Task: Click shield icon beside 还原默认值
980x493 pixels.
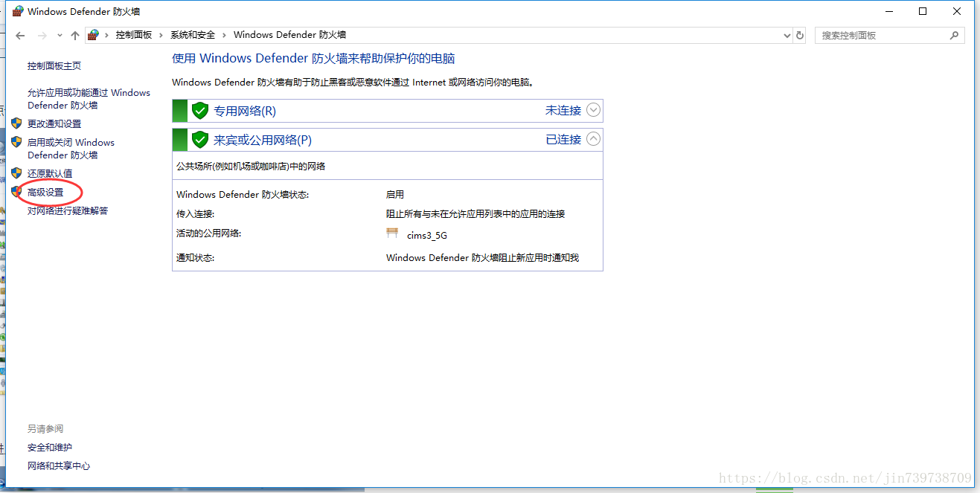Action: point(16,173)
